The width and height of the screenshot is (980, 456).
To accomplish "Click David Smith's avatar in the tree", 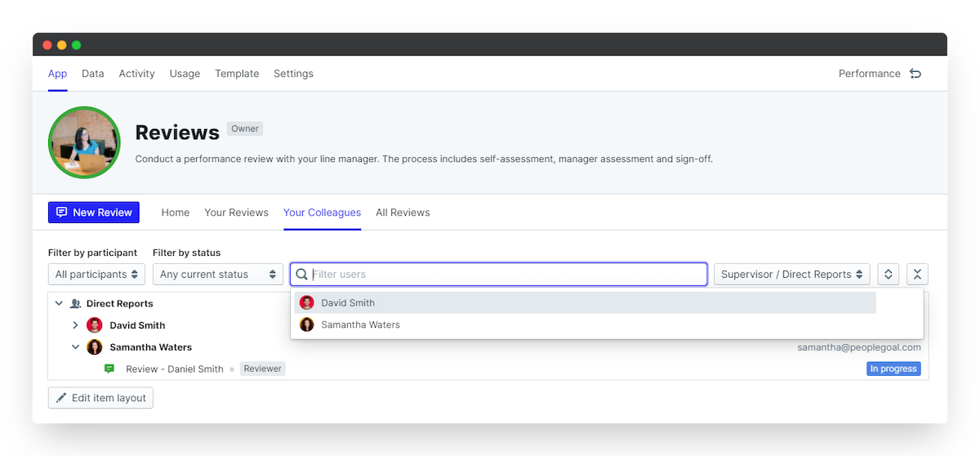I will tap(95, 325).
